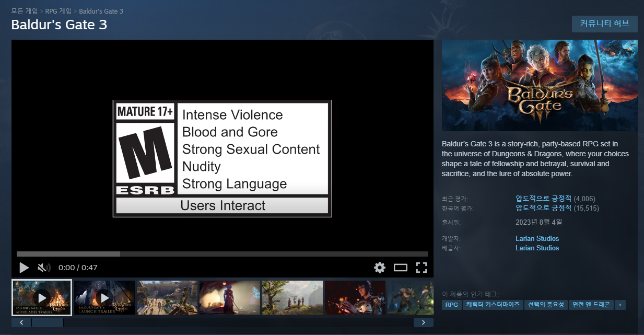Screen dimensions: 644x335
Task: Go to previous thumbnails with left arrow
Action: click(x=21, y=322)
